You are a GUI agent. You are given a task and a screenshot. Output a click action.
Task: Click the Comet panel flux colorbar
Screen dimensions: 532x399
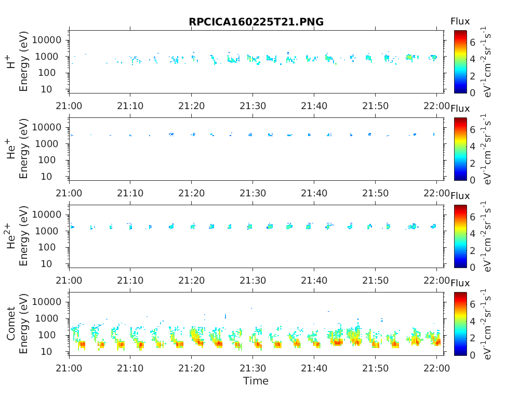(460, 324)
